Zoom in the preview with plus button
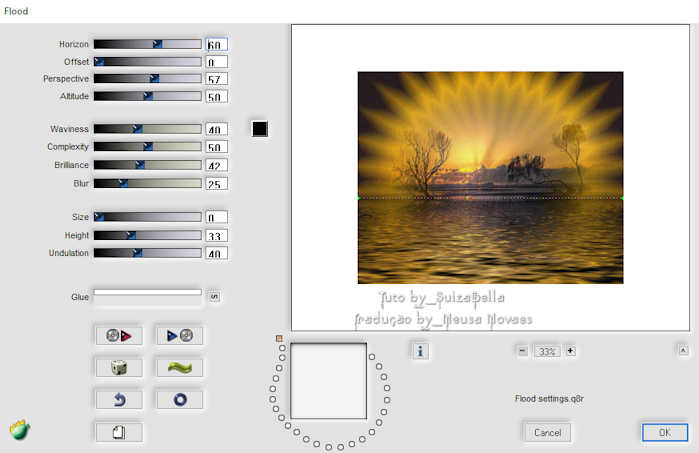The height and width of the screenshot is (453, 699). (x=571, y=351)
